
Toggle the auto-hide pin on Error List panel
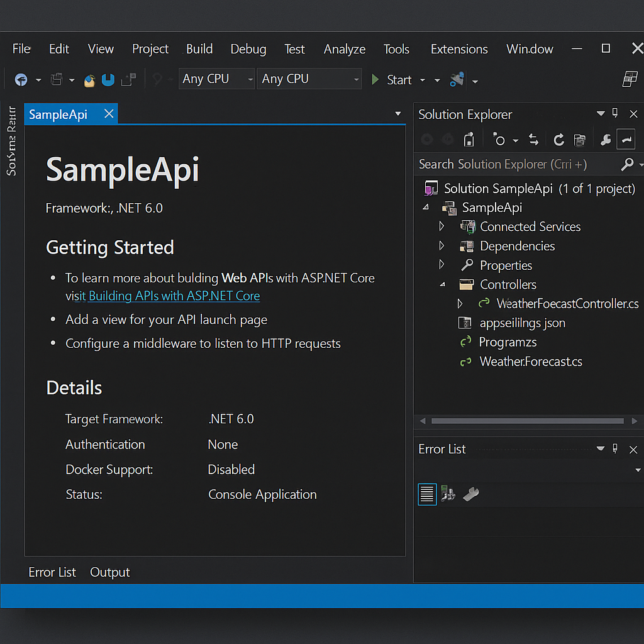pyautogui.click(x=615, y=448)
